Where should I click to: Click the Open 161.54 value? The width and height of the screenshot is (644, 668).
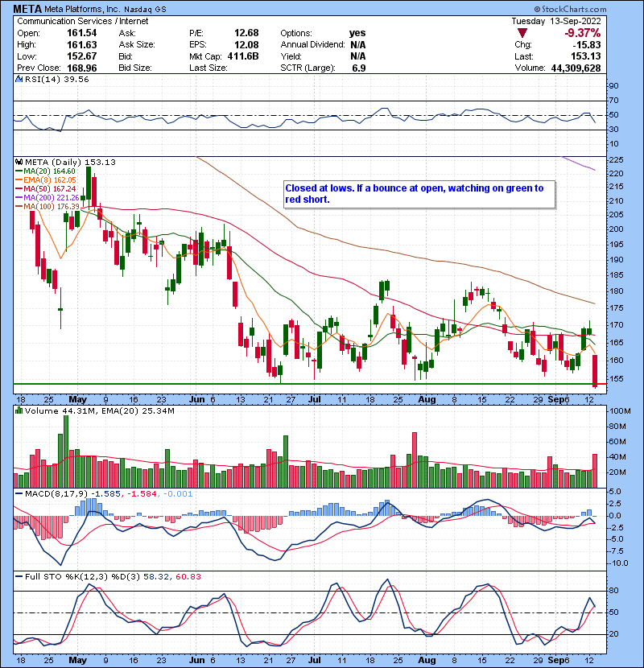pyautogui.click(x=82, y=33)
